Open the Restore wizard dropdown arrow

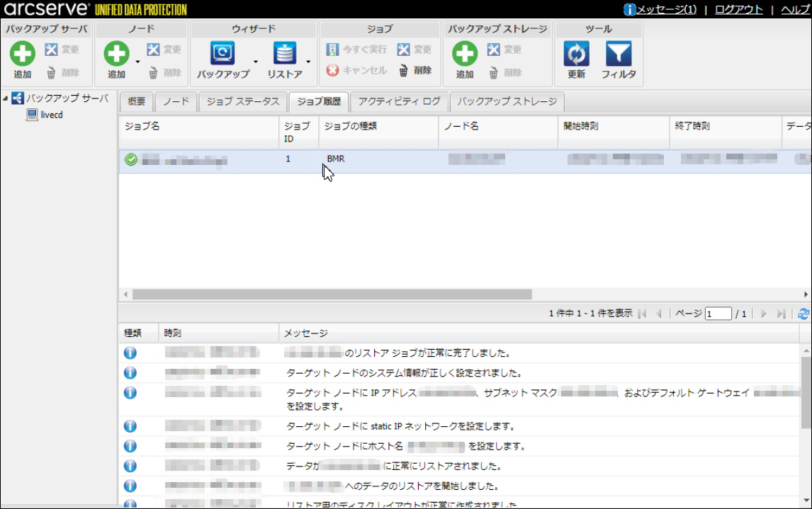[x=308, y=62]
